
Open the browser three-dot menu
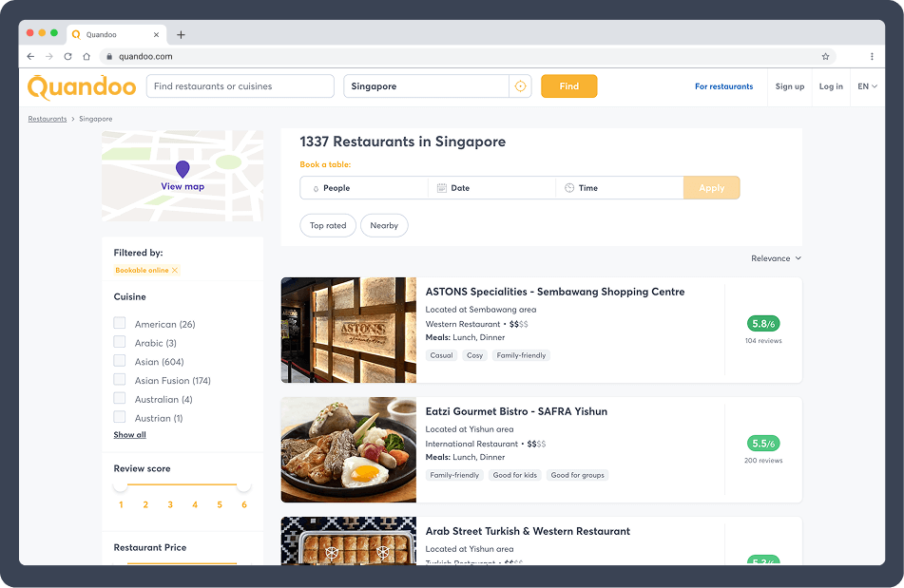872,57
